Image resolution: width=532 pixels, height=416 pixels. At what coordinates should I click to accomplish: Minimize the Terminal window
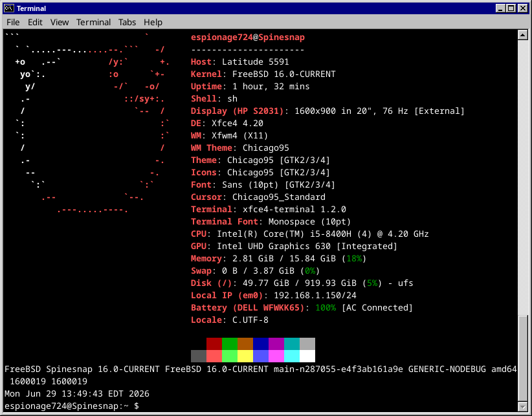tap(500, 8)
